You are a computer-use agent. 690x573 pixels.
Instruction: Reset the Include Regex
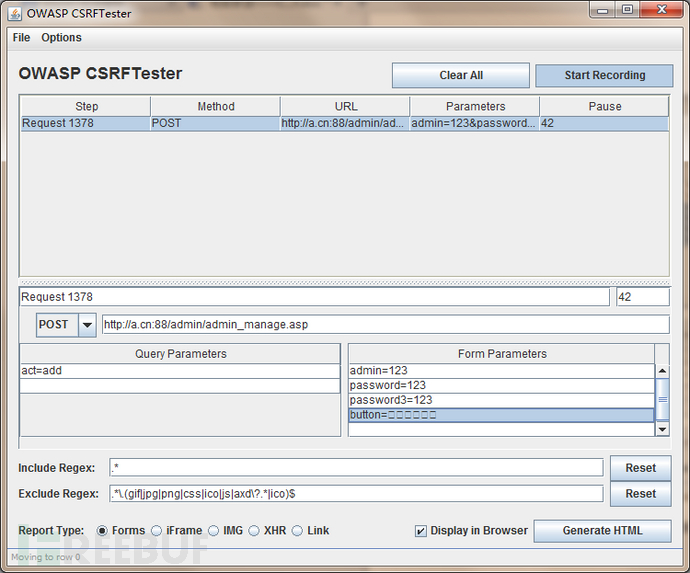point(640,468)
